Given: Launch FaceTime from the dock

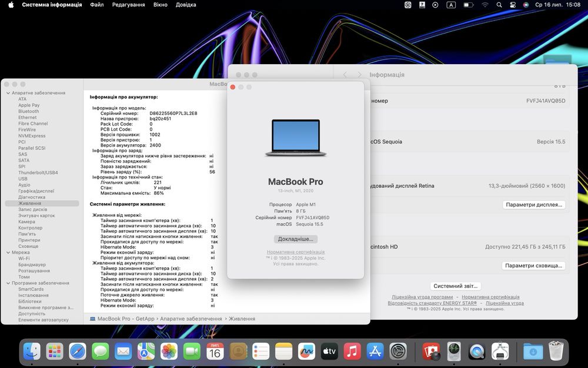Looking at the screenshot, I should click(192, 352).
